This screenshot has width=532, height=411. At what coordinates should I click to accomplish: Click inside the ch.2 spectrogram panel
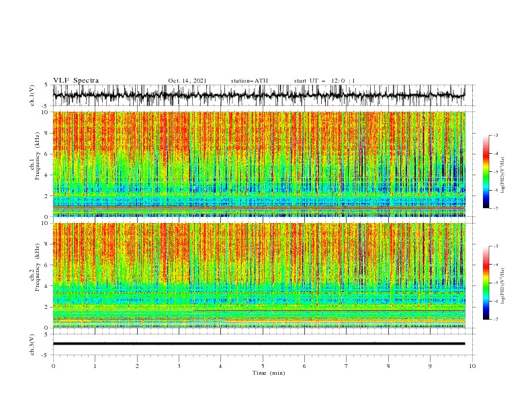pyautogui.click(x=259, y=275)
